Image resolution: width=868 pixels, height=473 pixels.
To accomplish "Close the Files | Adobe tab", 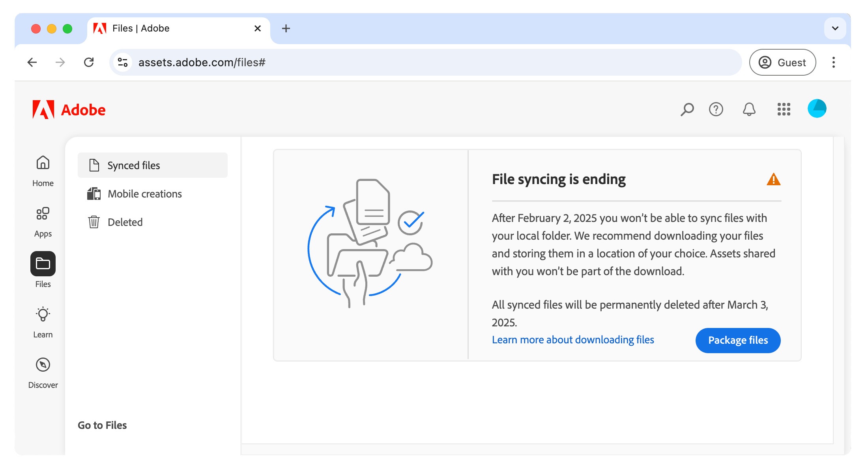I will pyautogui.click(x=258, y=28).
